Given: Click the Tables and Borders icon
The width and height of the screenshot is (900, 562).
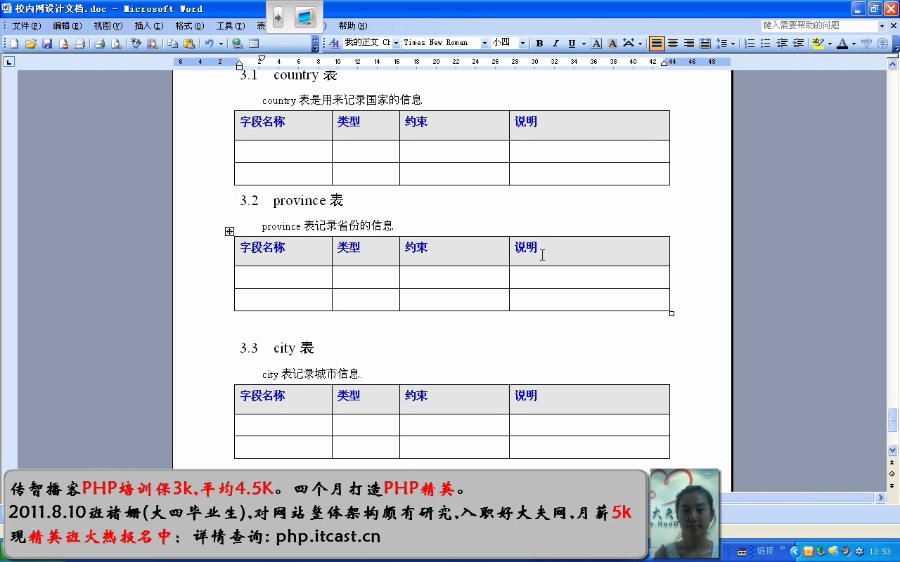Looking at the screenshot, I should click(254, 44).
